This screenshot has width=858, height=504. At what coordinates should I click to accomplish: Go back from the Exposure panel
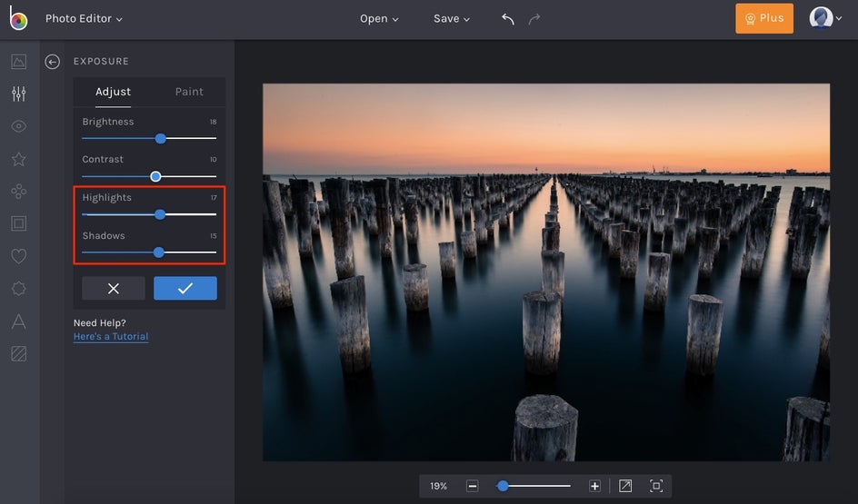coord(53,62)
